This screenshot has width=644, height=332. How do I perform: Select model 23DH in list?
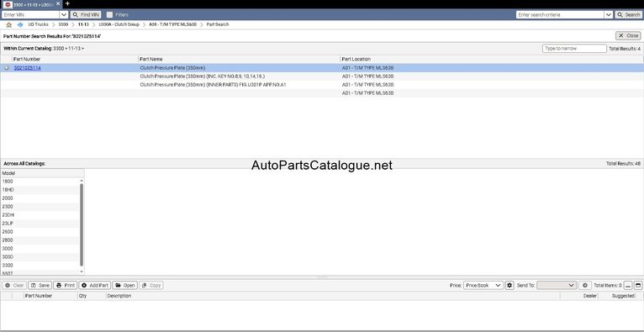(x=40, y=215)
